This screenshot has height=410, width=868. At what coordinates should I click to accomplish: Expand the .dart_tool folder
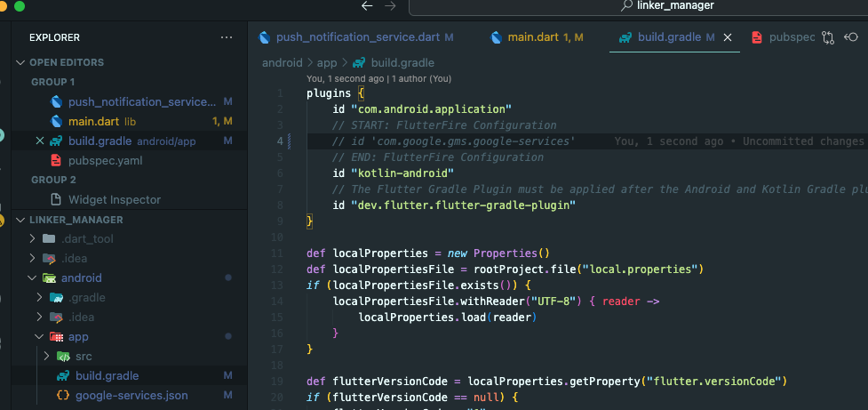point(34,239)
